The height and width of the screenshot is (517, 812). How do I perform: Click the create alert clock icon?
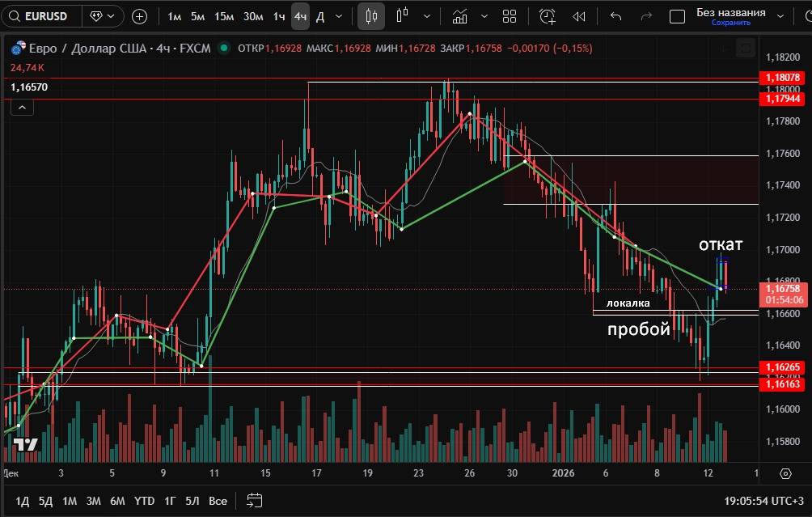(548, 16)
